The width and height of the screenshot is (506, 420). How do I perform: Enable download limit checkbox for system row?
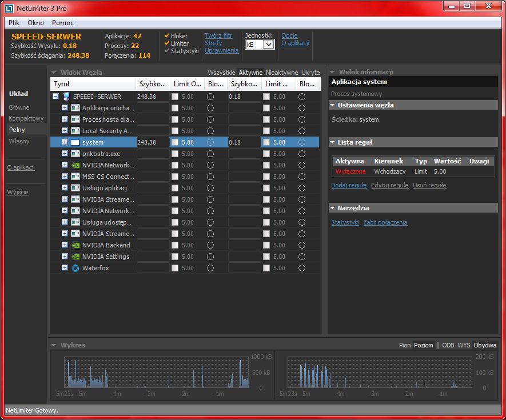[175, 142]
